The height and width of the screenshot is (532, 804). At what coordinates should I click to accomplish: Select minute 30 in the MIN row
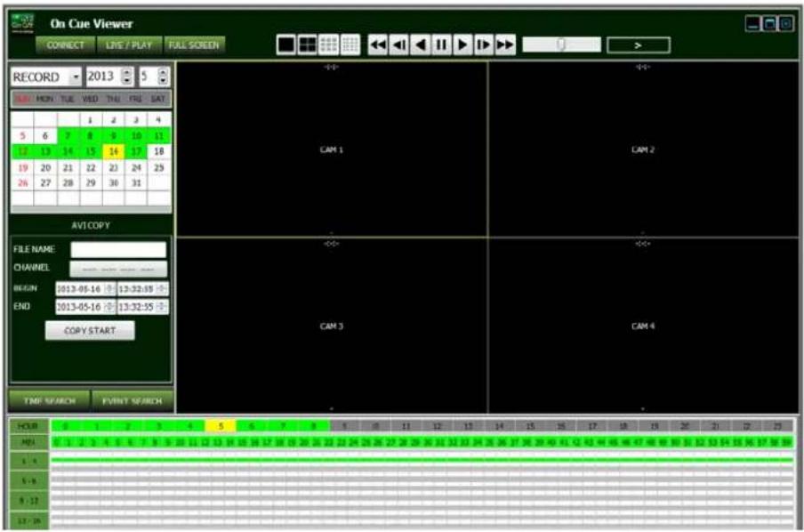click(x=428, y=442)
